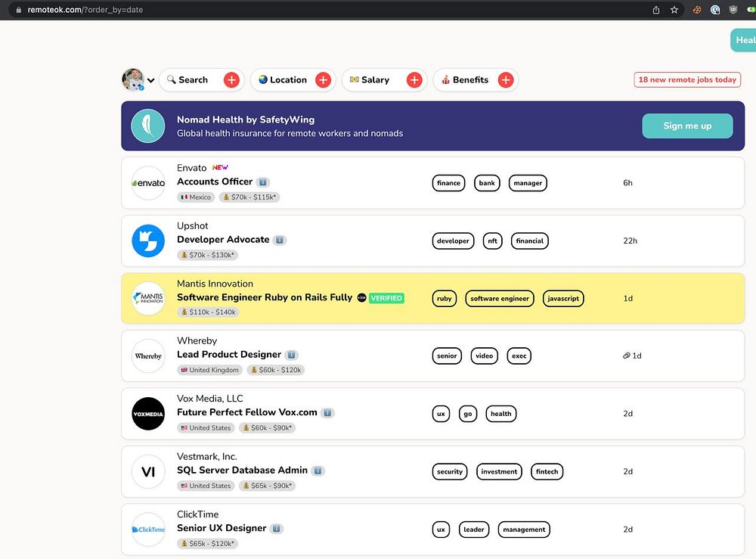Select the finance tag

point(448,183)
